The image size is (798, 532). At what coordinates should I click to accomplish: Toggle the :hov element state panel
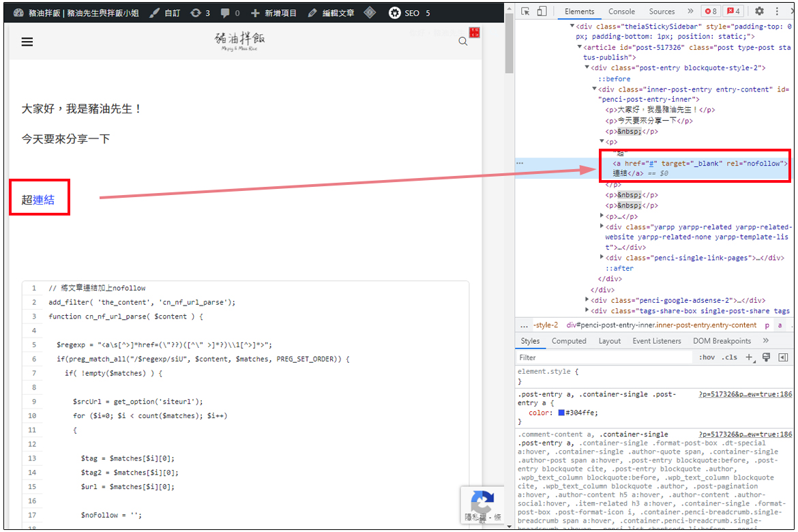pyautogui.click(x=707, y=357)
